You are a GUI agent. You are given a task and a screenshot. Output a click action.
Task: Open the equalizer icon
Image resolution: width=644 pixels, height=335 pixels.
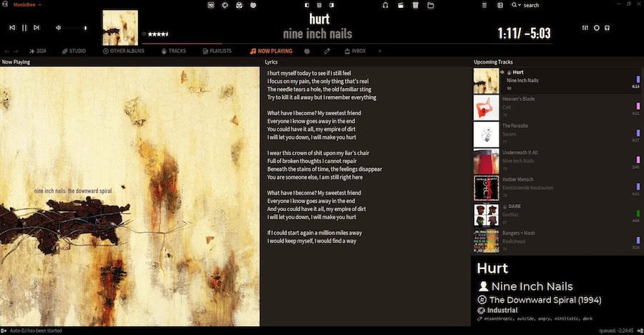point(585,27)
